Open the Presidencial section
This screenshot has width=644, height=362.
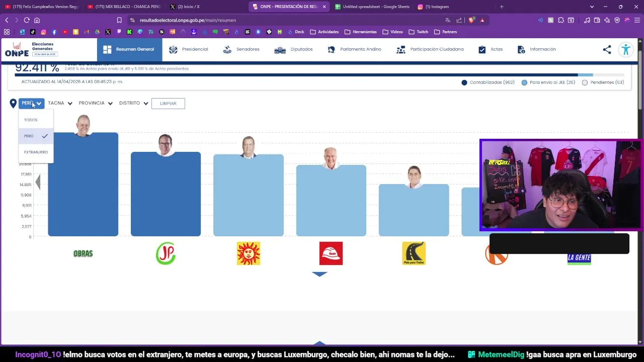click(x=188, y=49)
